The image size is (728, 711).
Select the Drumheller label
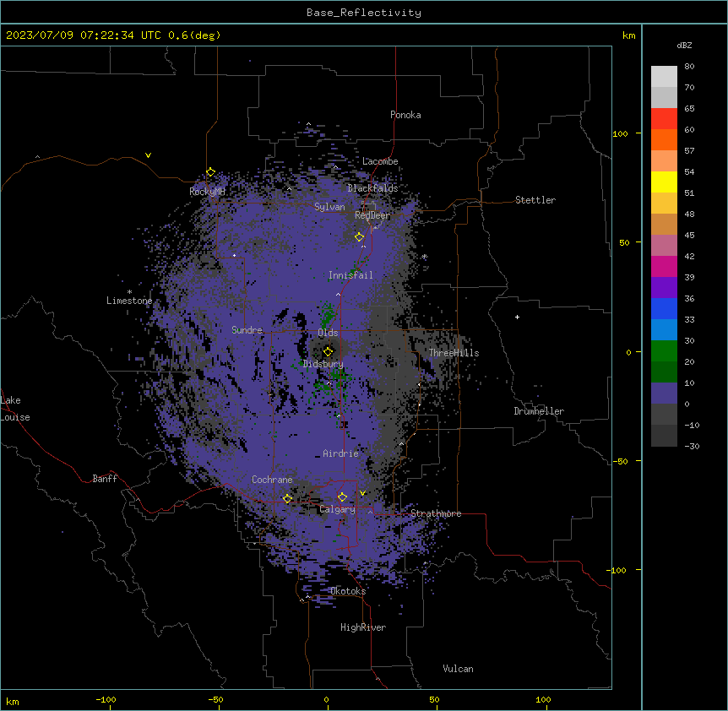click(x=539, y=411)
